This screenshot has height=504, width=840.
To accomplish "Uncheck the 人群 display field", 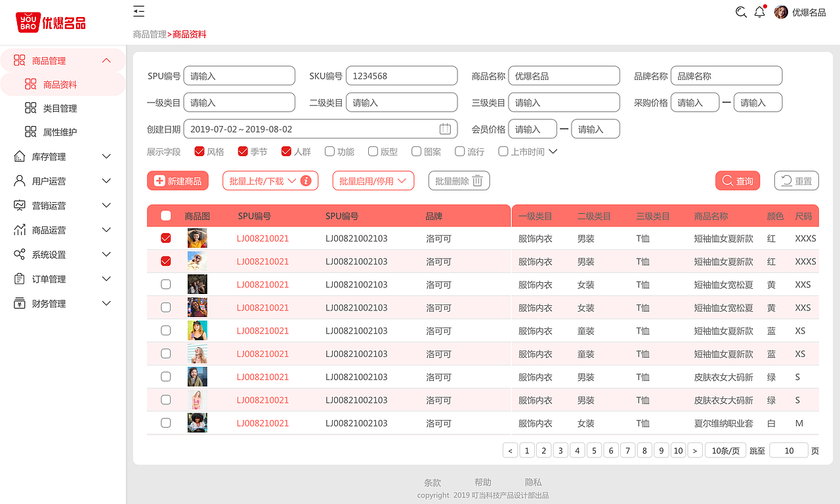I will tap(286, 151).
